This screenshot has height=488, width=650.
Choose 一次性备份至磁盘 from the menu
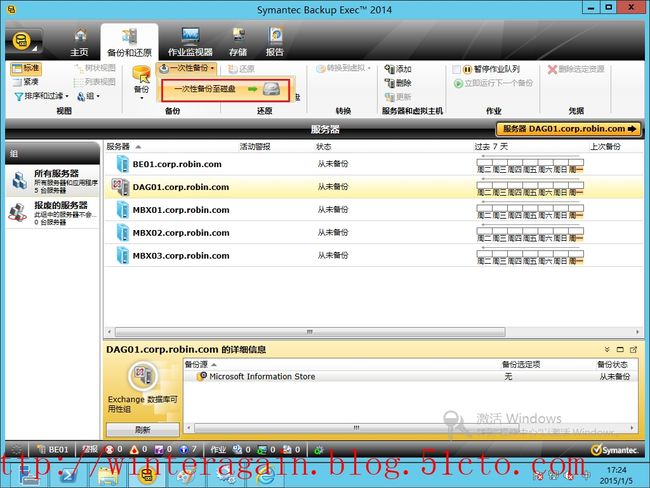226,89
